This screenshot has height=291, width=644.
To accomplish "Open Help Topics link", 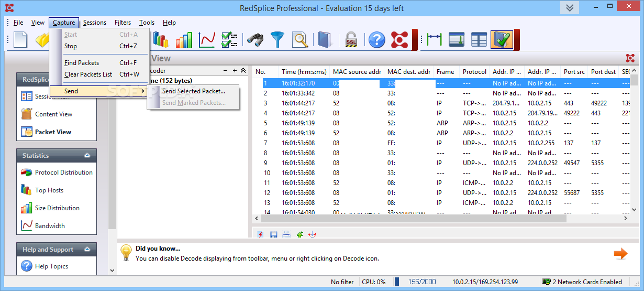I will 51,266.
